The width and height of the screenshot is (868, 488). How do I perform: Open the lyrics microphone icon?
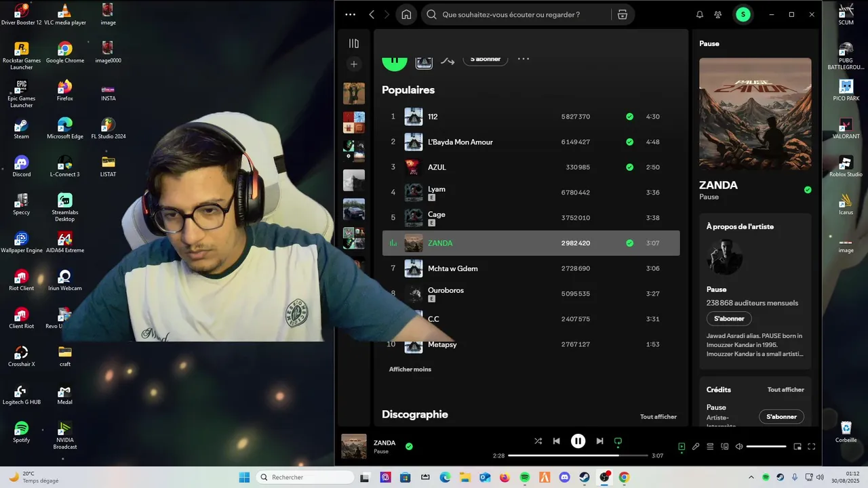coord(696,447)
